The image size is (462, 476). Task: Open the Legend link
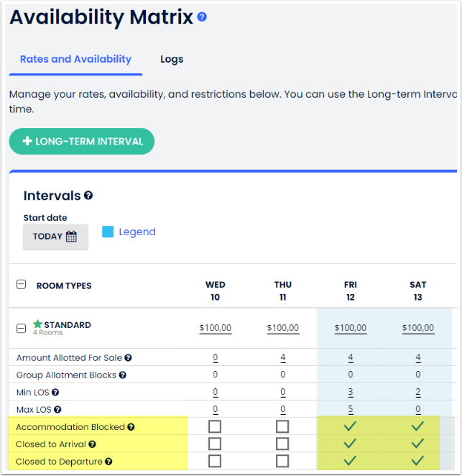pyautogui.click(x=137, y=232)
